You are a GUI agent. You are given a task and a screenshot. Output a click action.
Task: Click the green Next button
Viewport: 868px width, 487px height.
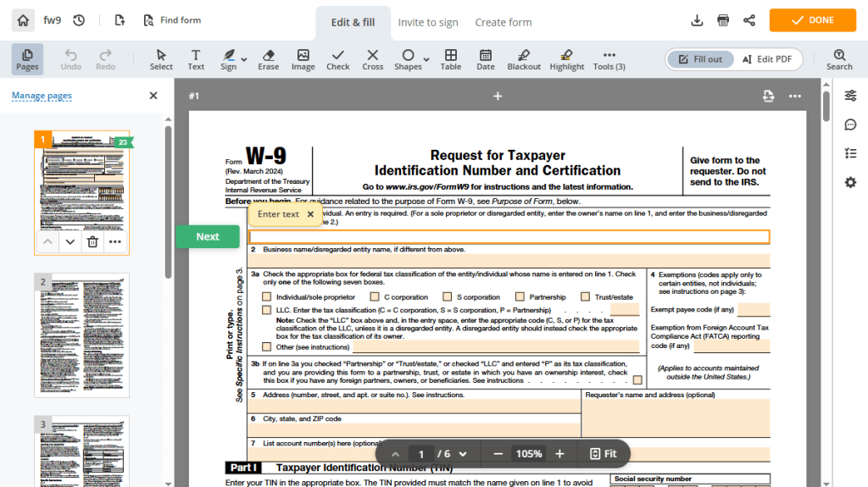[x=208, y=236]
